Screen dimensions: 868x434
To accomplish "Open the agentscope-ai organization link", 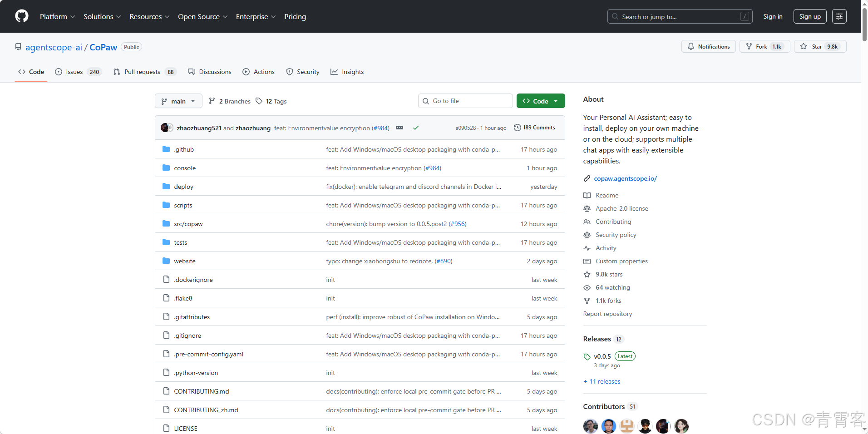I will (x=54, y=47).
